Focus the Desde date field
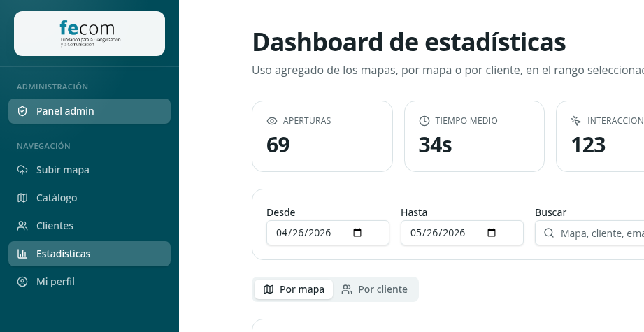Screen dimensions: 644x332 point(328,233)
